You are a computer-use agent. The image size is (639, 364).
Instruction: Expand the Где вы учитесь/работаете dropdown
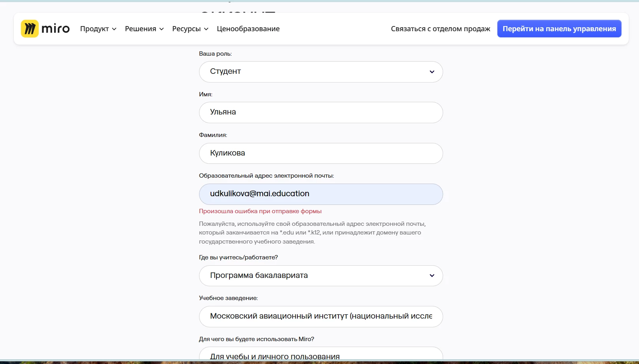click(321, 276)
